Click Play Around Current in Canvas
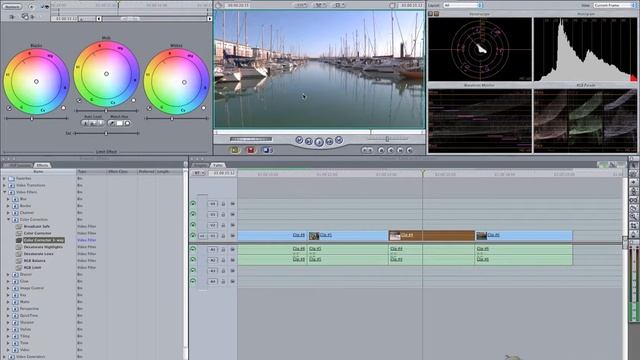The image size is (640, 360). click(x=329, y=141)
